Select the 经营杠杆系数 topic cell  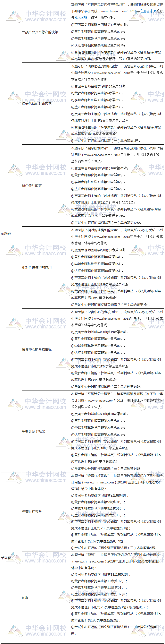(46, 512)
